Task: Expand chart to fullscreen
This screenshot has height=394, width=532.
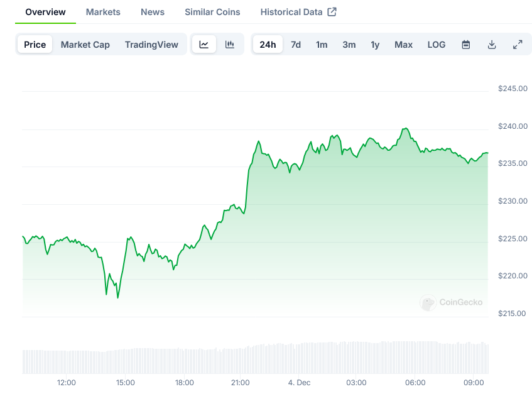Action: [x=518, y=45]
